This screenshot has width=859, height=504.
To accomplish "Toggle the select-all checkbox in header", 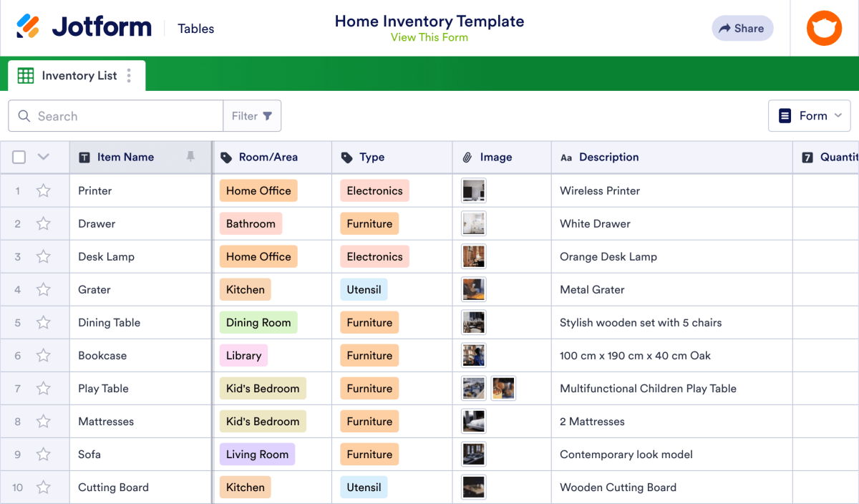I will tap(18, 157).
